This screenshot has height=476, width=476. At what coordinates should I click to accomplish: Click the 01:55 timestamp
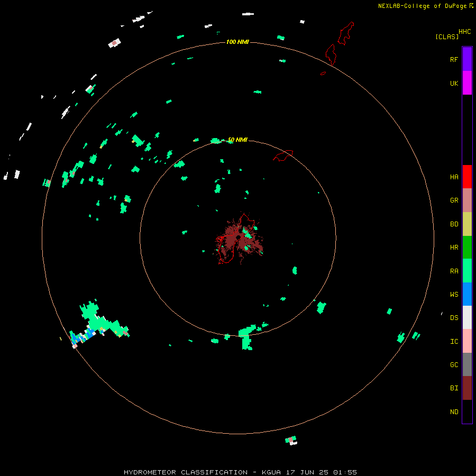pyautogui.click(x=345, y=472)
